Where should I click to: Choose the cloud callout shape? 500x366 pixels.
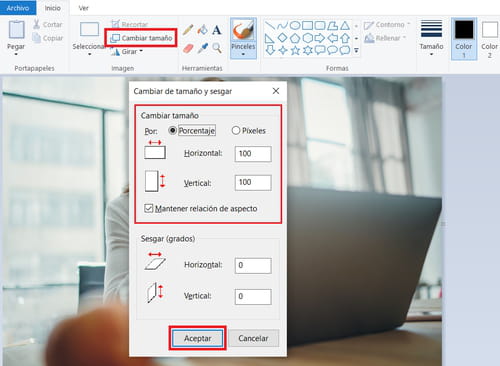345,50
